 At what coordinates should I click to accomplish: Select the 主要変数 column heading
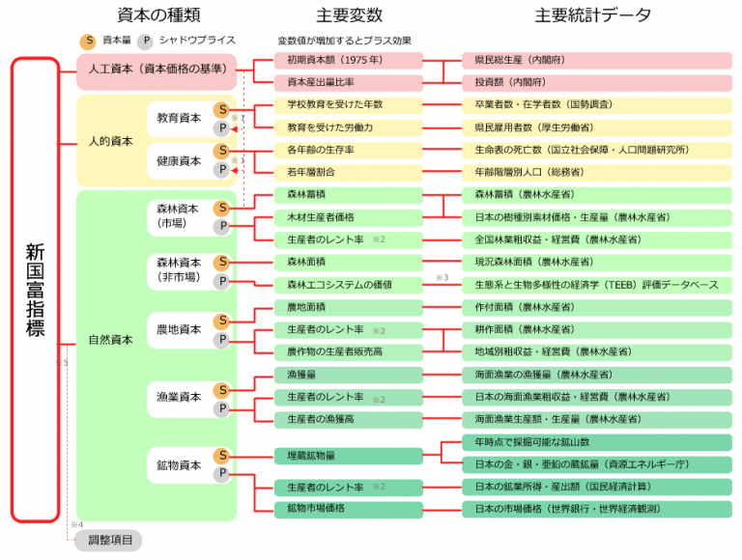click(x=349, y=15)
